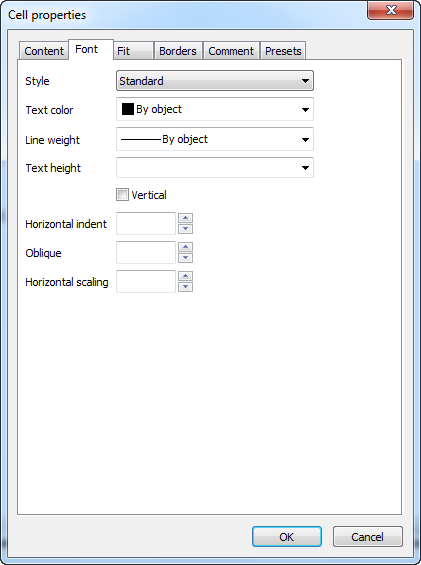Click the Horizontal indent input field

pyautogui.click(x=146, y=224)
